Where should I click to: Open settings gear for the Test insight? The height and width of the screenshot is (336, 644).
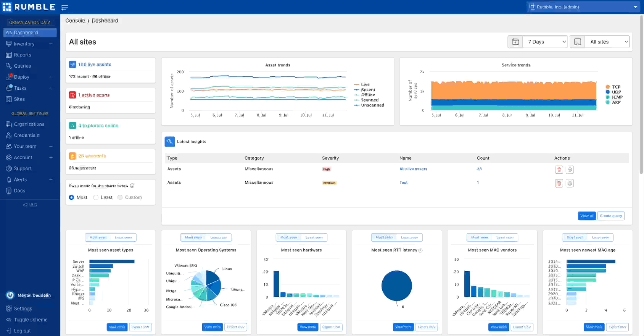[570, 183]
